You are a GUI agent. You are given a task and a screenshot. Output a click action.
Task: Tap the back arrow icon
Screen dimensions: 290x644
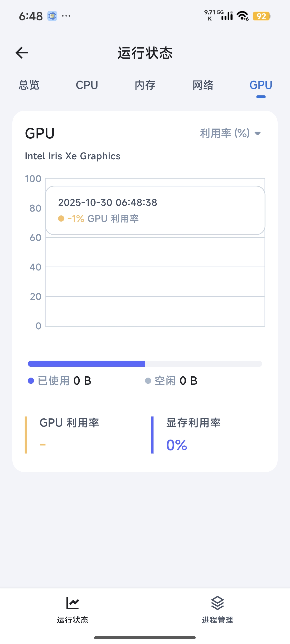click(x=22, y=53)
